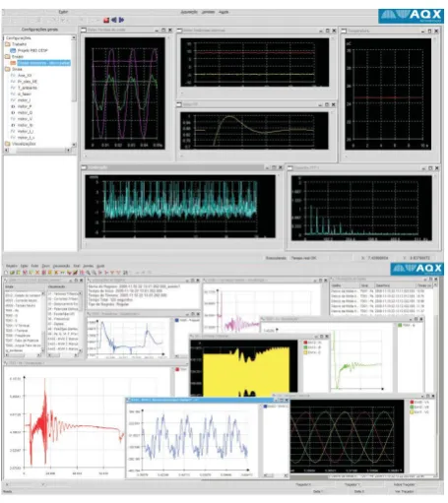Open the Registro menu in the bottom window
448x503 pixels.
12,266
